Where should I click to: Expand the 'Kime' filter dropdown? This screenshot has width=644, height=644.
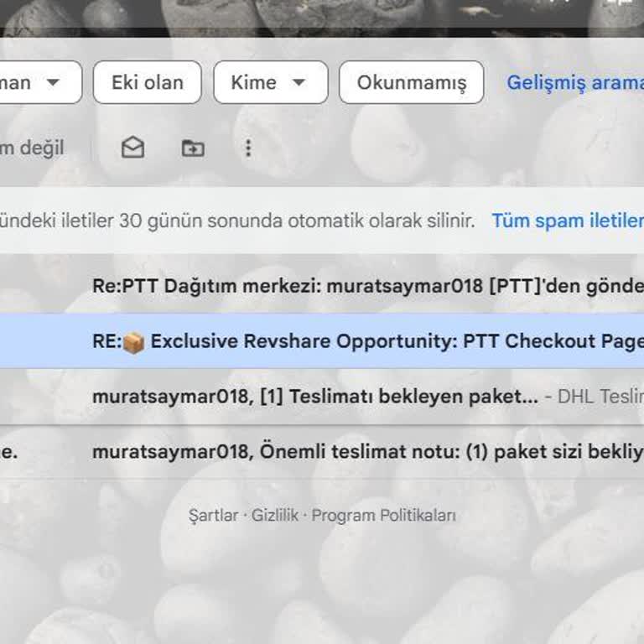coord(271,82)
